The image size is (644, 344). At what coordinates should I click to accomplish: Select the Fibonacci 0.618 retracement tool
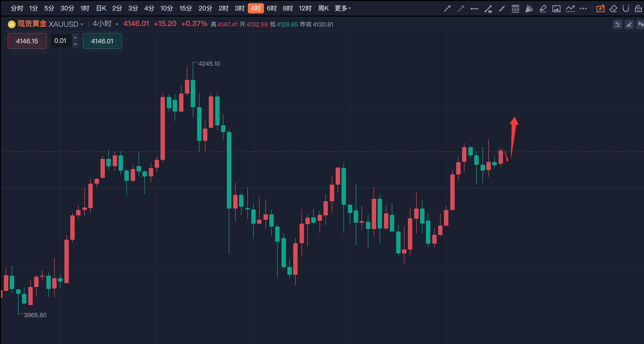tap(515, 8)
